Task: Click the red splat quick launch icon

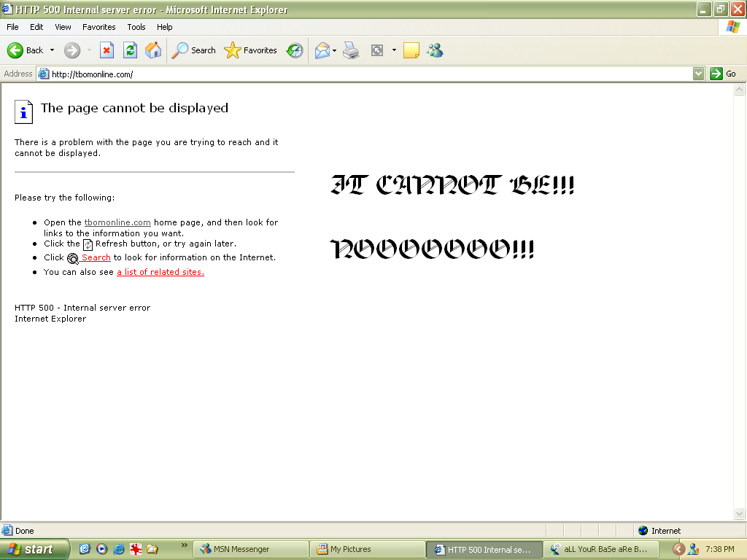Action: [x=135, y=549]
